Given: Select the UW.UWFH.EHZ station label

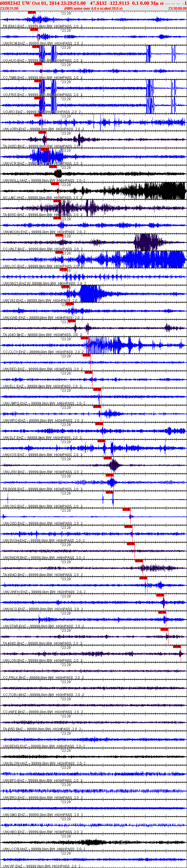Looking at the screenshot, I should pos(44,592).
